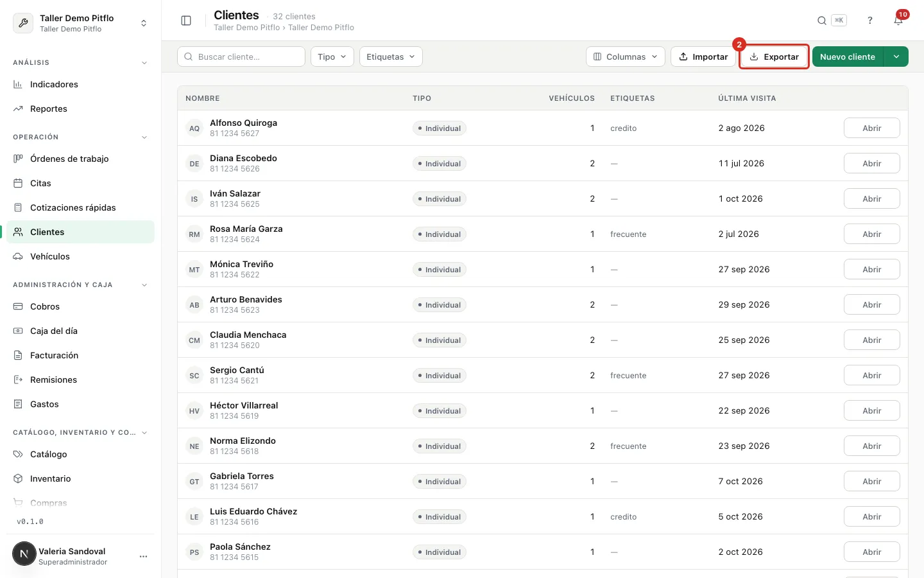Open Citas in the sidebar
Image resolution: width=924 pixels, height=578 pixels.
click(81, 183)
